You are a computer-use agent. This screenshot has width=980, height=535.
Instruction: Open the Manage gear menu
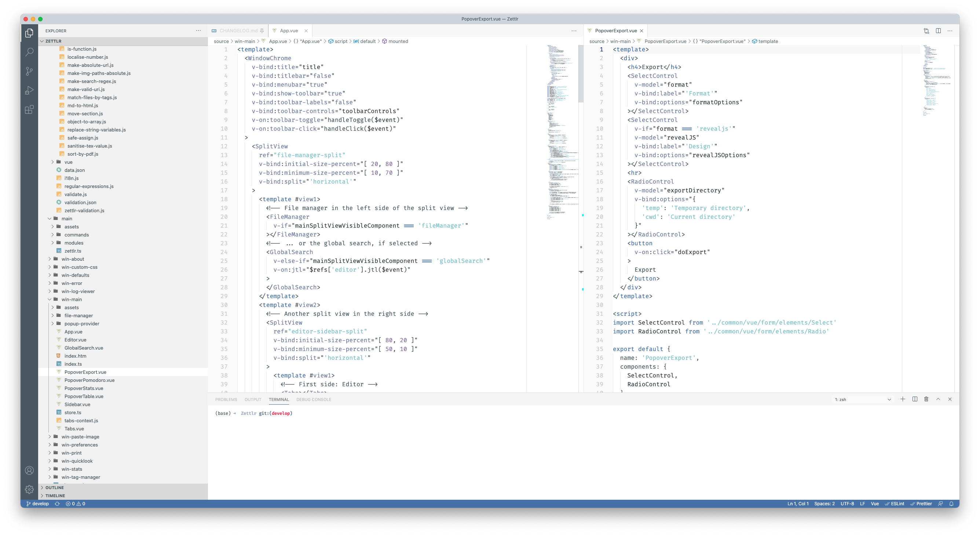(x=29, y=489)
